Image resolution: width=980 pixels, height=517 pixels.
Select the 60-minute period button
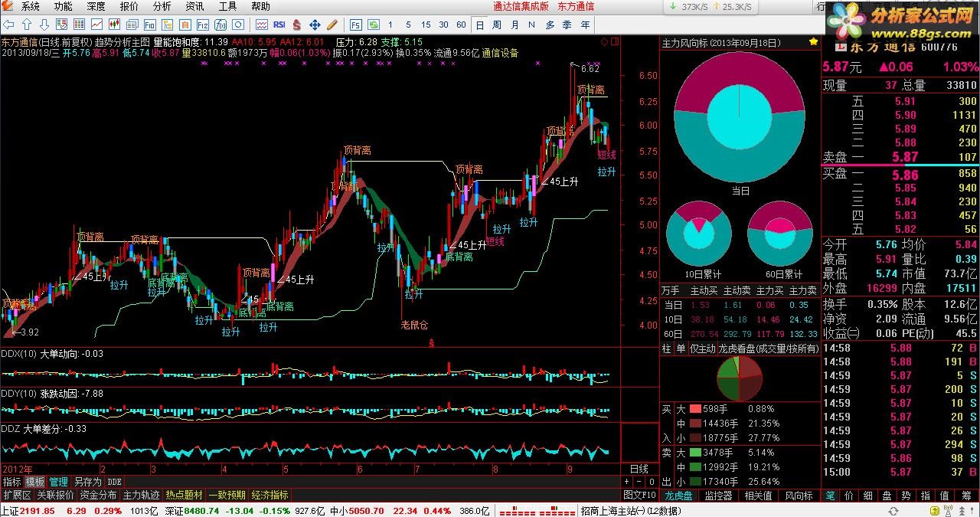[461, 25]
